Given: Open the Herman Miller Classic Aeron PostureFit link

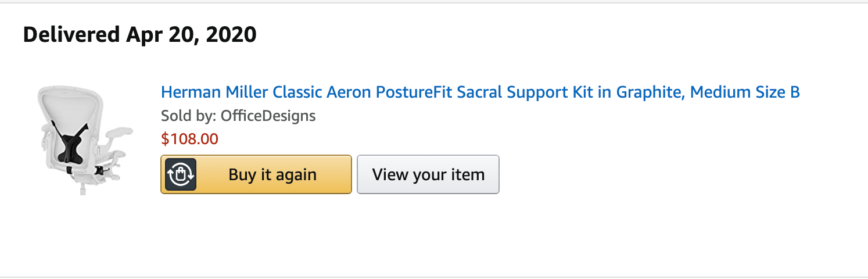Looking at the screenshot, I should [480, 92].
